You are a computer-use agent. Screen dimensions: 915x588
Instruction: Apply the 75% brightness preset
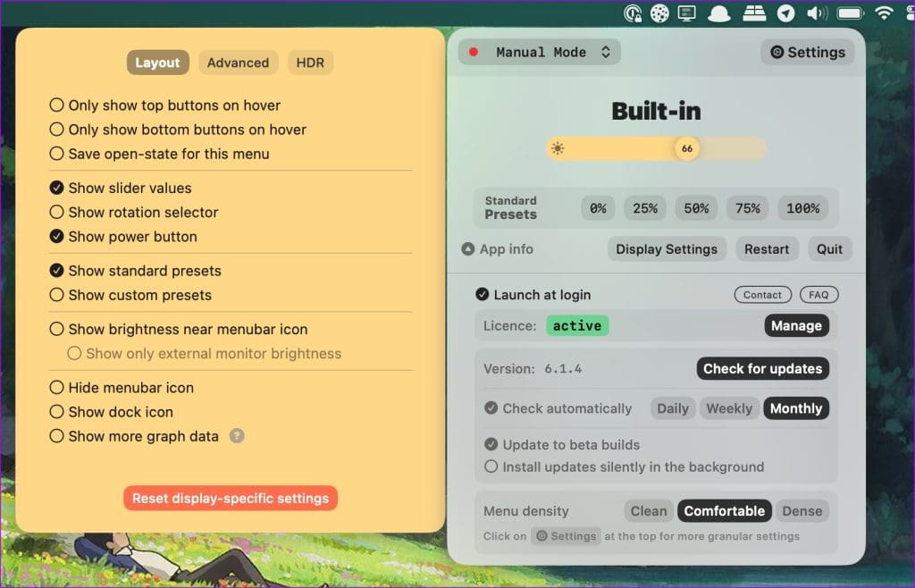click(748, 208)
